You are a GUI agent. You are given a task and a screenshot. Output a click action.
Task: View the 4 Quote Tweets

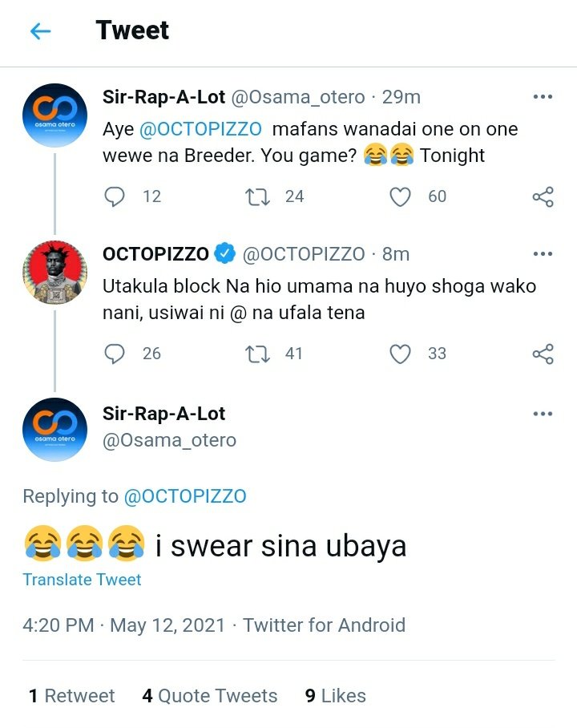coord(210,696)
